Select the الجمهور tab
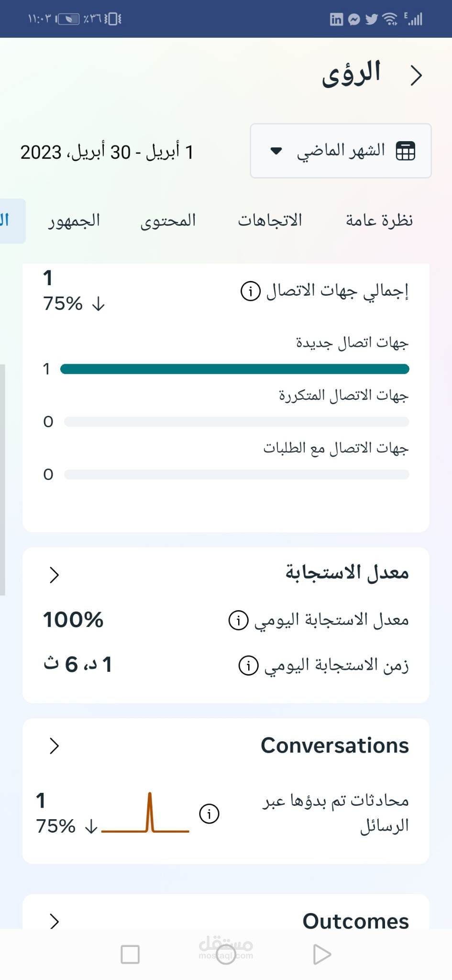The width and height of the screenshot is (452, 980). [74, 221]
